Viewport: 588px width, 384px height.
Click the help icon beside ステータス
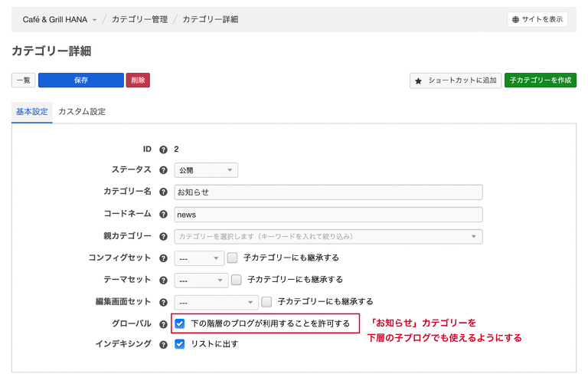[163, 170]
